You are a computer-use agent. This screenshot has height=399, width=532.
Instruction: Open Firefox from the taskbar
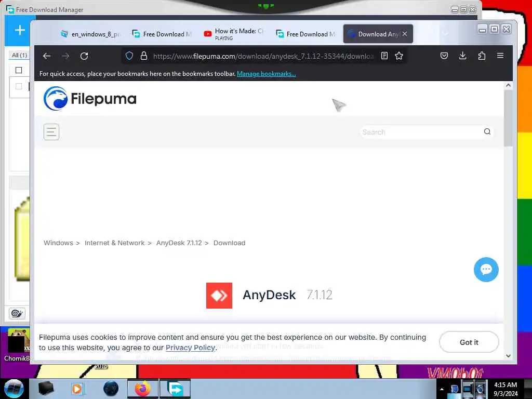[x=143, y=389]
